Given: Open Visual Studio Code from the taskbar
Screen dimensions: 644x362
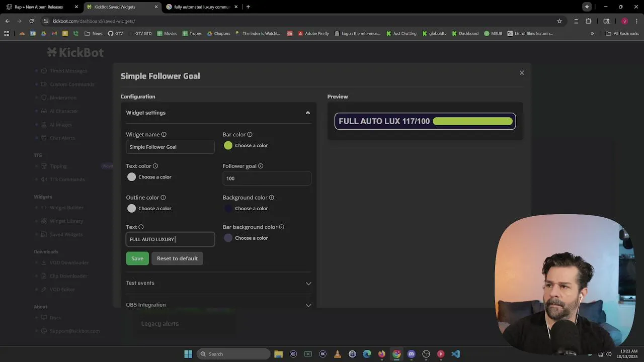Looking at the screenshot, I should [x=455, y=354].
